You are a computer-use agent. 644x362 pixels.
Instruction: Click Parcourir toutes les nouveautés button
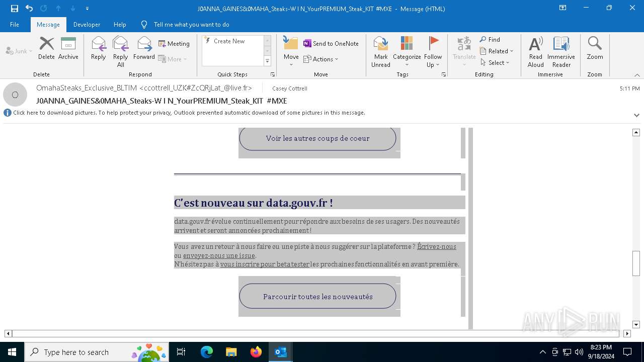[317, 296]
